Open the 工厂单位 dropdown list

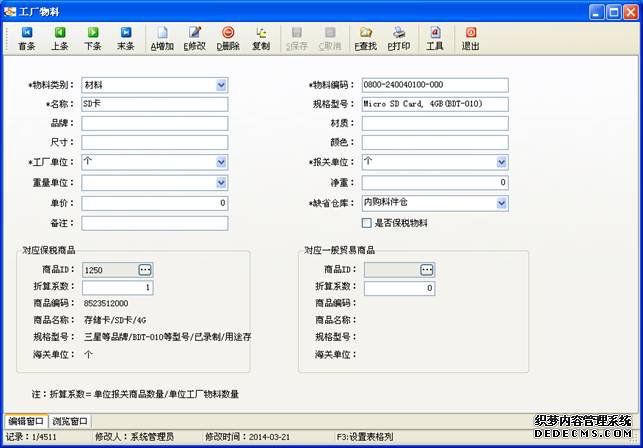point(221,161)
